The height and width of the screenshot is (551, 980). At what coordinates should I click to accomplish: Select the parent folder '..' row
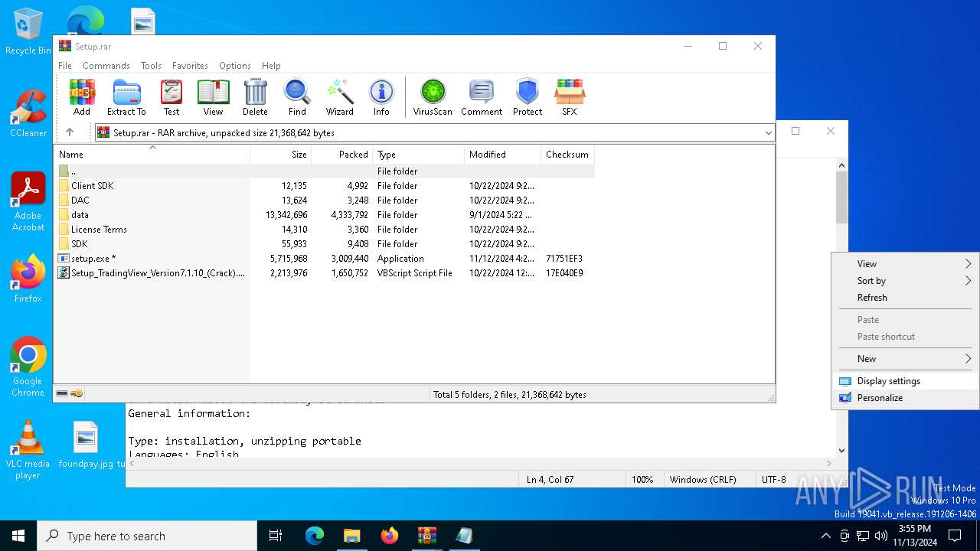325,171
